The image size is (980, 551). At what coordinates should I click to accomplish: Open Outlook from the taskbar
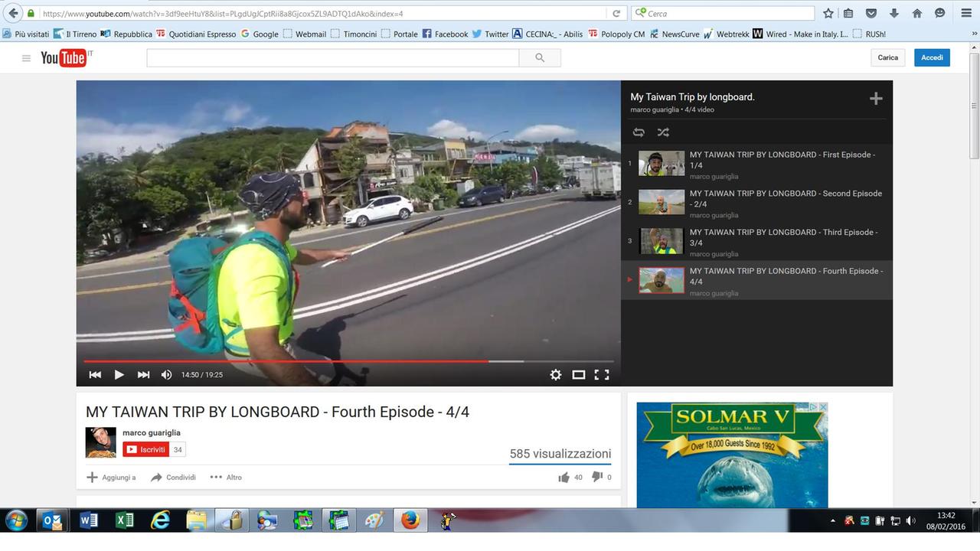point(53,521)
